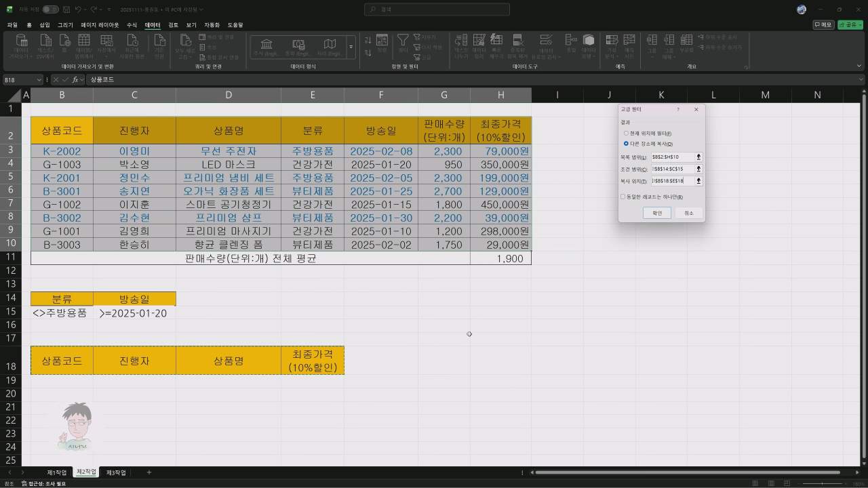
Task: Enable 동일한 레코드는 하나만 checkbox
Action: [623, 197]
